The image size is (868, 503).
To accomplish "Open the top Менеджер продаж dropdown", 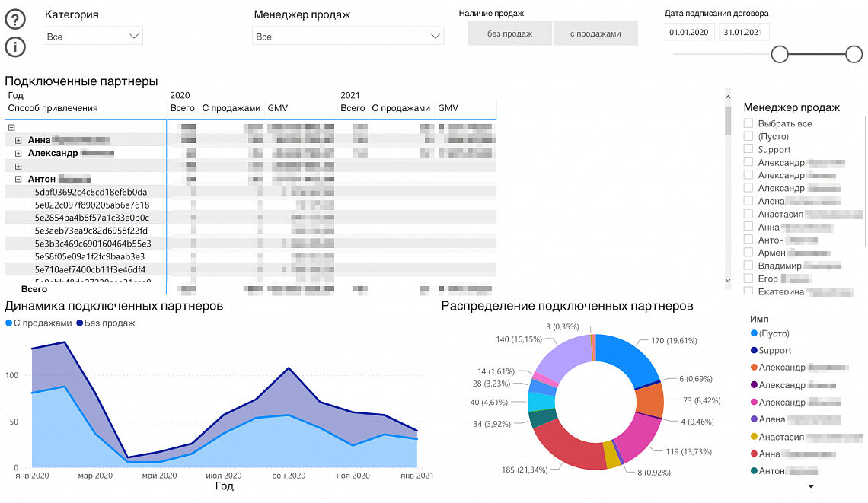I will point(348,37).
